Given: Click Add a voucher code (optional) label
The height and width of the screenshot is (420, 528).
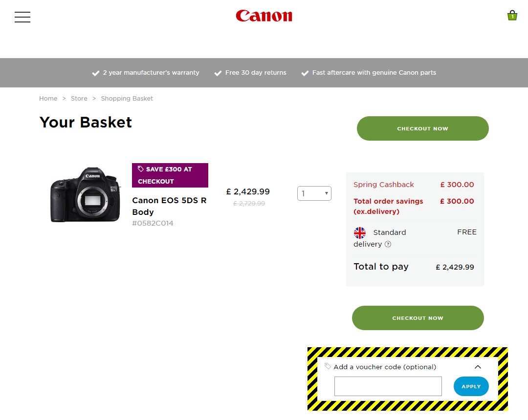Looking at the screenshot, I should pyautogui.click(x=385, y=367).
